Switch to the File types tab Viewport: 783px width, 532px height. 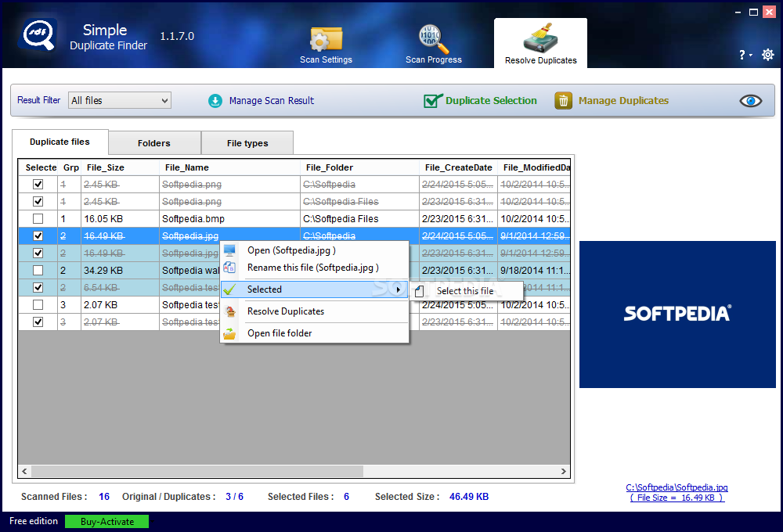(x=247, y=143)
